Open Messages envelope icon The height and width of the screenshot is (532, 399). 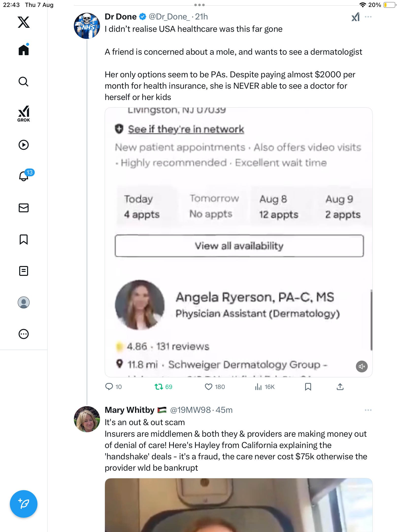pyautogui.click(x=24, y=208)
